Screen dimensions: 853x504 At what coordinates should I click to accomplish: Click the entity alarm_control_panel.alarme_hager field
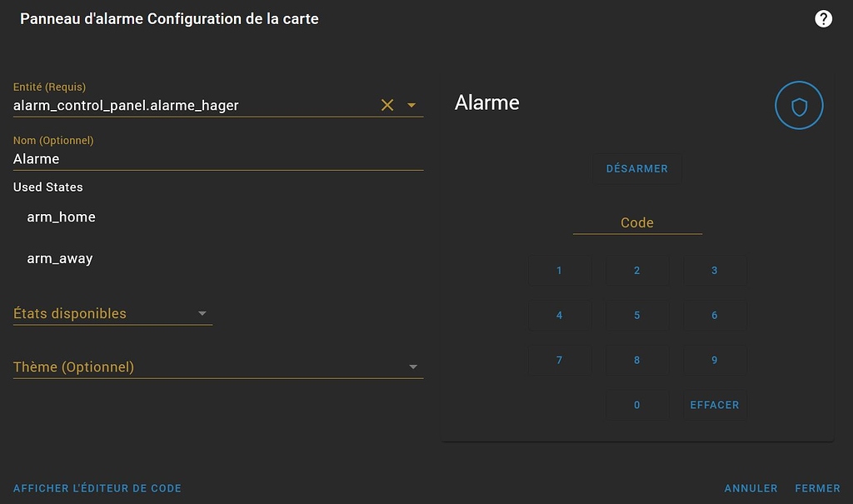tap(192, 105)
